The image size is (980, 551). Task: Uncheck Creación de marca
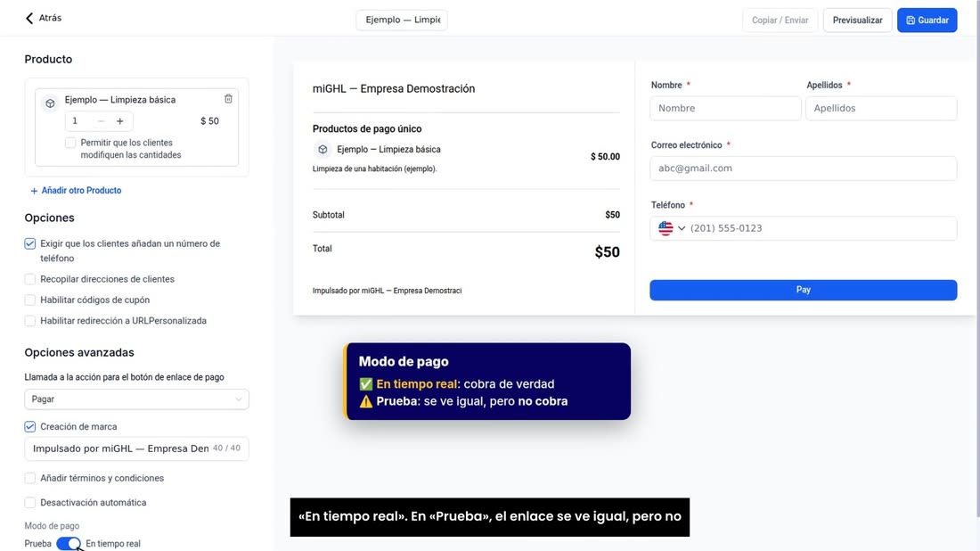[x=30, y=426]
